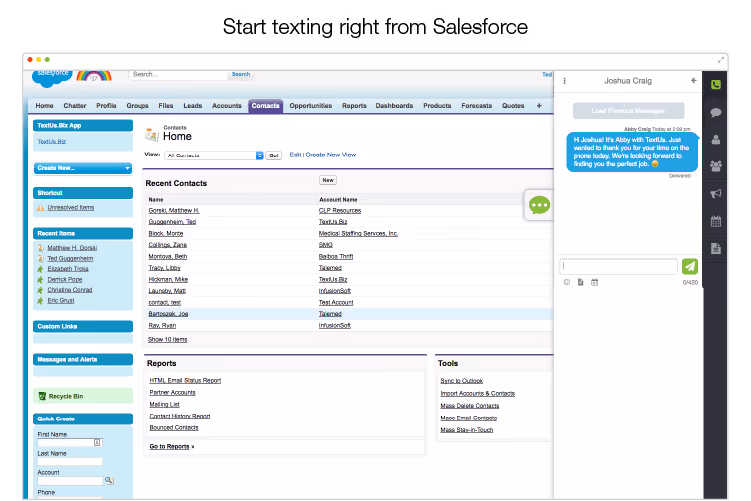The height and width of the screenshot is (501, 751).
Task: Open Gorski, Matthew H. contact
Action: [x=174, y=210]
